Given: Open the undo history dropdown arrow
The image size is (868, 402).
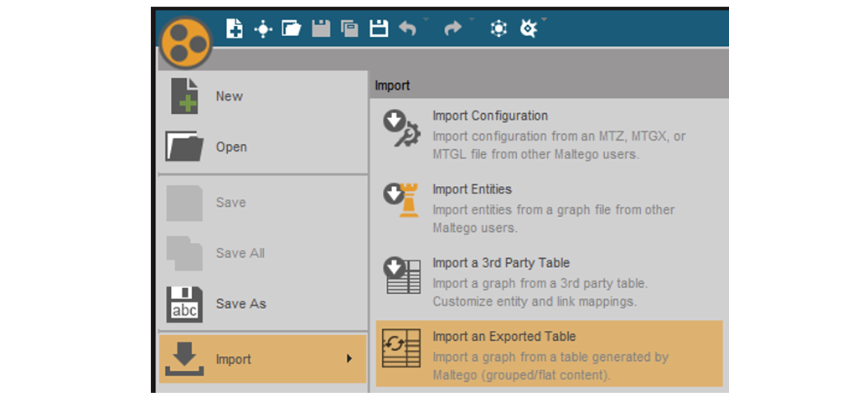Looking at the screenshot, I should click(426, 20).
